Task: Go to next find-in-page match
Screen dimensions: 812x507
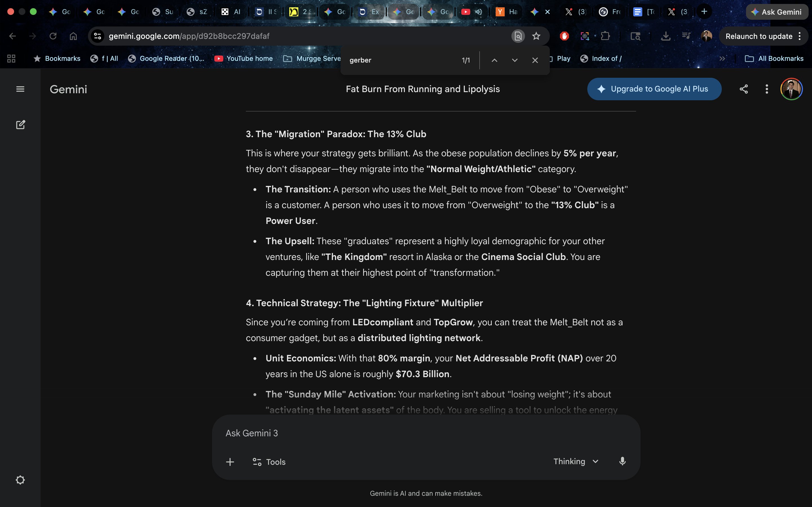Action: 514,60
